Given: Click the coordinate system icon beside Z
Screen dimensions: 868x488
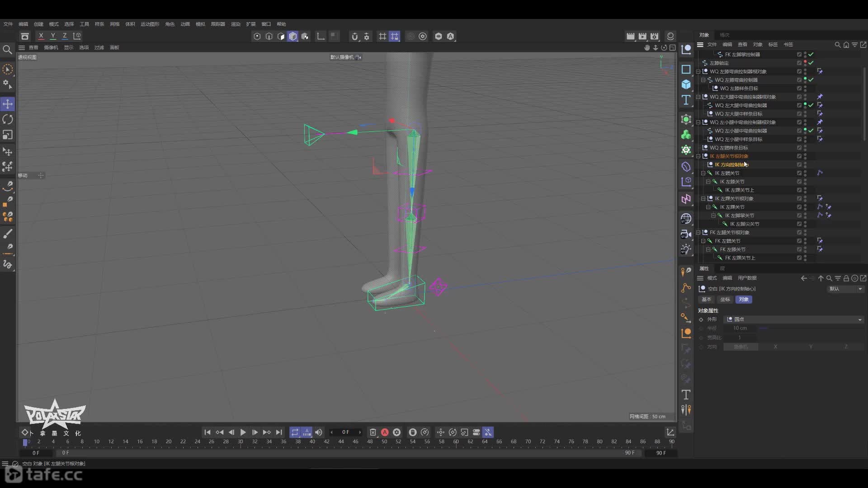Looking at the screenshot, I should click(77, 36).
